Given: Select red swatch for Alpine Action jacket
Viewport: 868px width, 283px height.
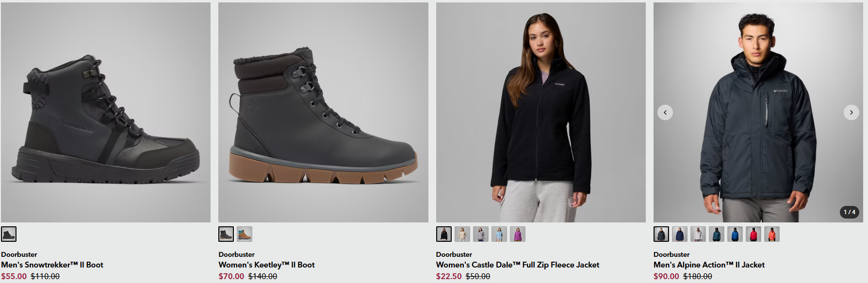Looking at the screenshot, I should click(x=753, y=234).
